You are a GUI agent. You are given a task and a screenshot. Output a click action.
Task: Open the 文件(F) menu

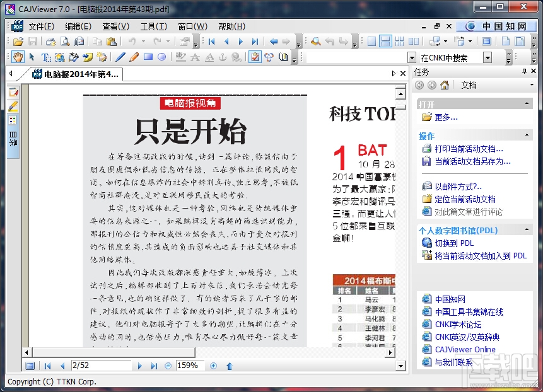pyautogui.click(x=41, y=26)
